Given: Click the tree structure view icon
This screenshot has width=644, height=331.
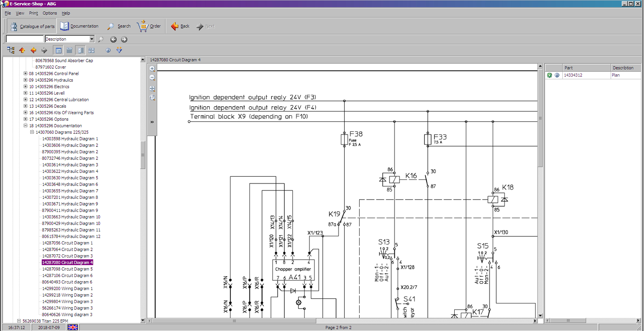Looking at the screenshot, I should [x=11, y=50].
